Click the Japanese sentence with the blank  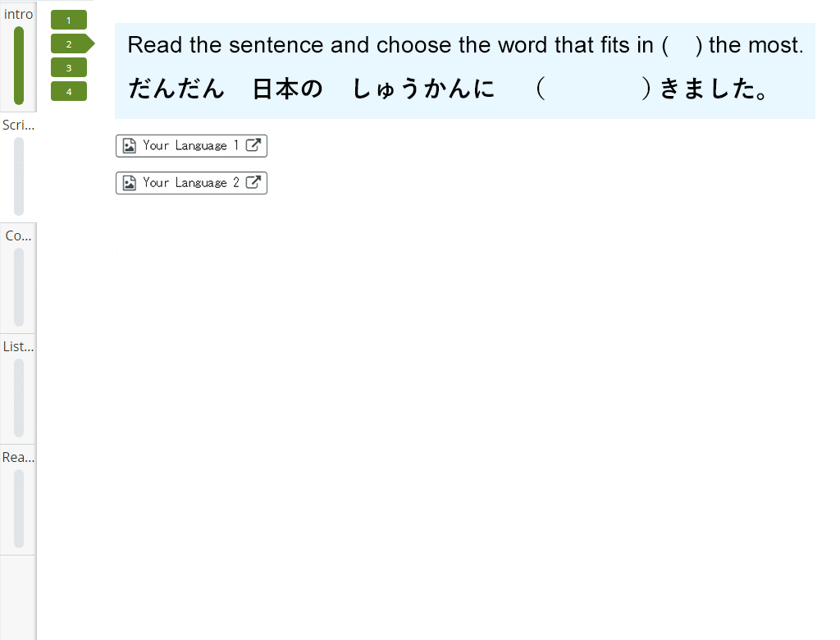pos(449,89)
